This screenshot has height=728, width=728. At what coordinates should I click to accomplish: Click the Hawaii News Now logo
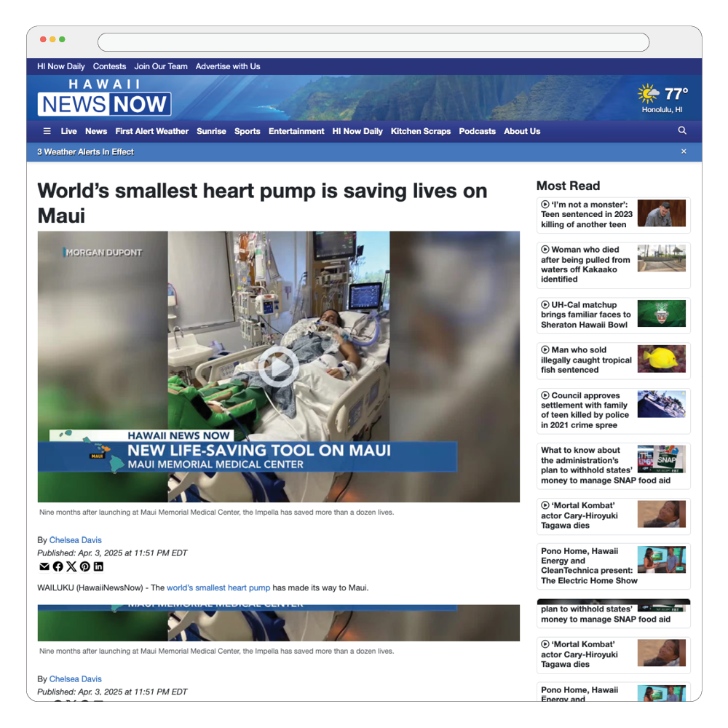(x=104, y=98)
